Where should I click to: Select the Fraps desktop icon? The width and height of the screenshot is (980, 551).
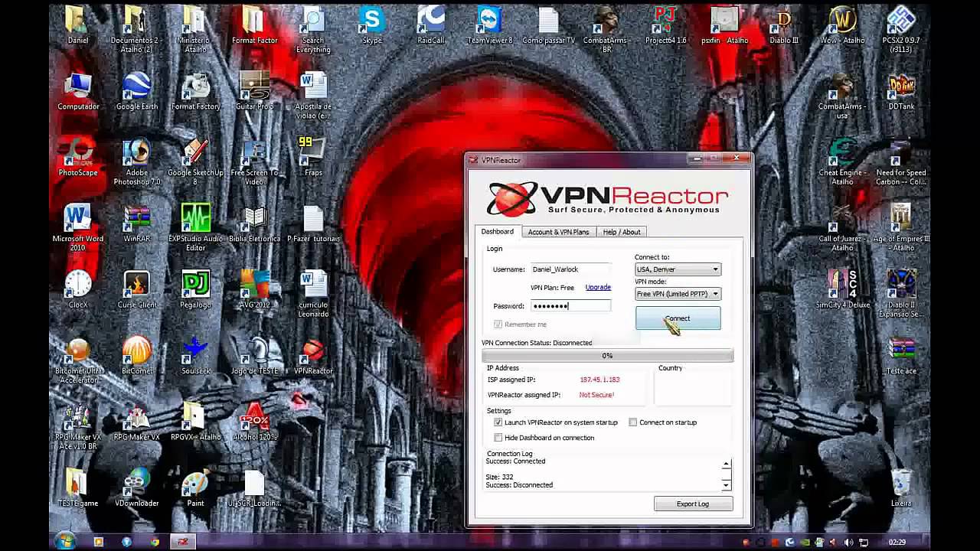coord(313,158)
